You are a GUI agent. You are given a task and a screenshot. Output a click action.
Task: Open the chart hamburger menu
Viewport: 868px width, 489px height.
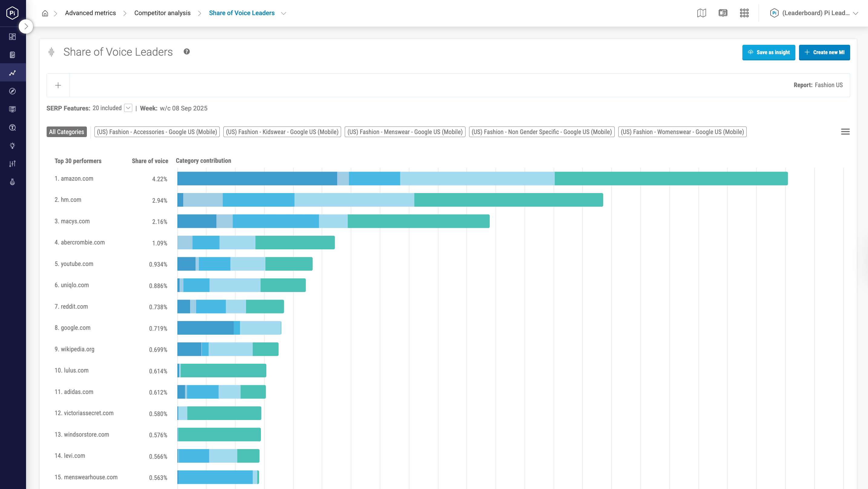845,132
